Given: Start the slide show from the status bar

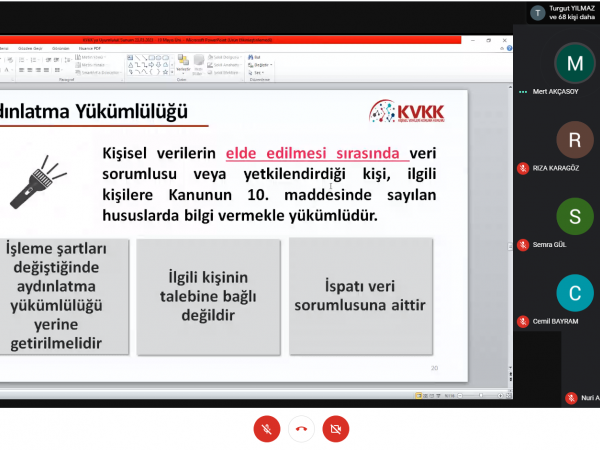Looking at the screenshot, I should point(439,396).
